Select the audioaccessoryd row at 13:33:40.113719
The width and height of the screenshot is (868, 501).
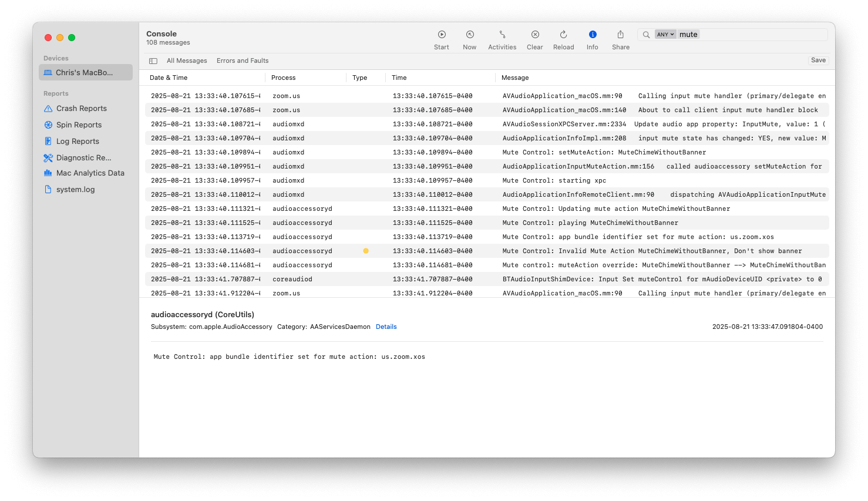487,237
